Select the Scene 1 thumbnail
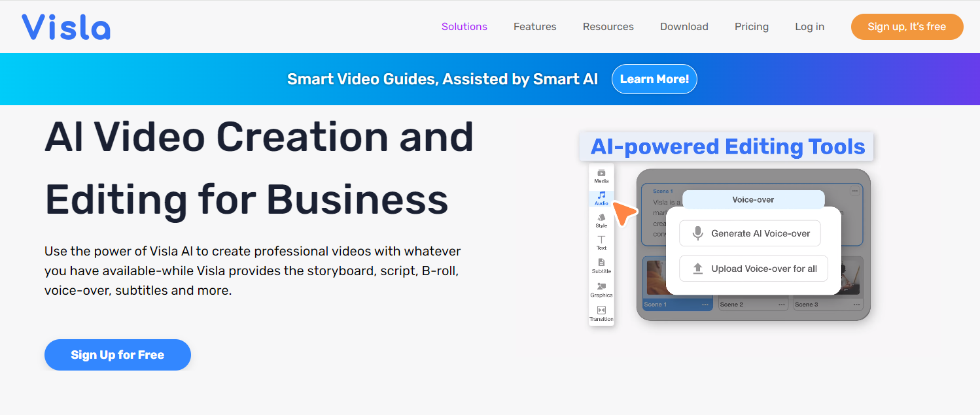This screenshot has height=415, width=980. (677, 283)
